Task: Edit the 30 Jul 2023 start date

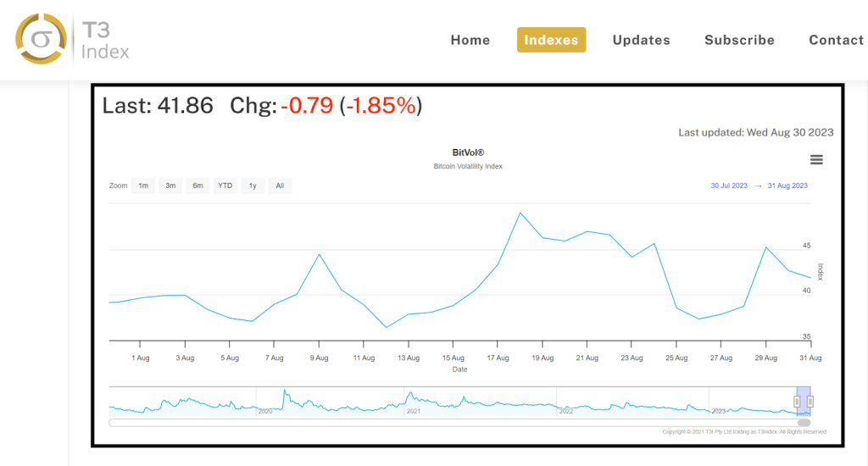Action: click(x=729, y=186)
